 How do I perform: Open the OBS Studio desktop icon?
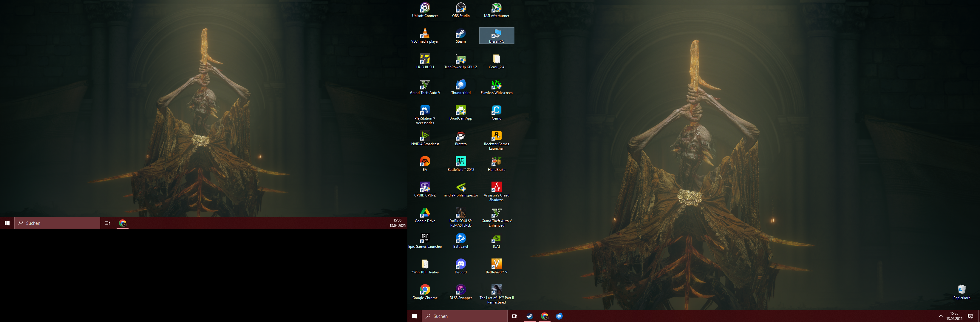(460, 8)
